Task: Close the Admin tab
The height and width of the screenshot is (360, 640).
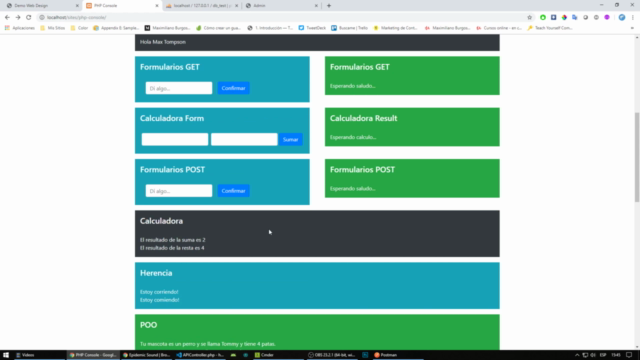Action: click(x=316, y=6)
